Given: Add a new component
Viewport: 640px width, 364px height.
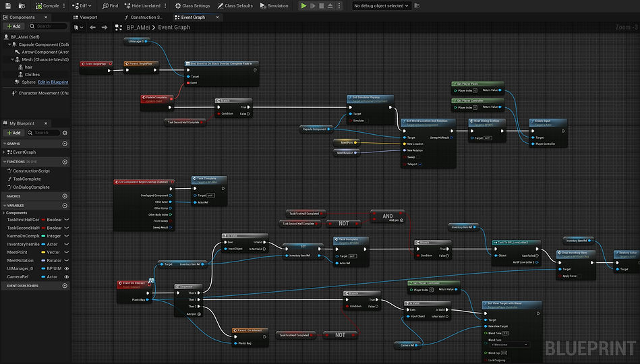Looking at the screenshot, I should click(14, 26).
